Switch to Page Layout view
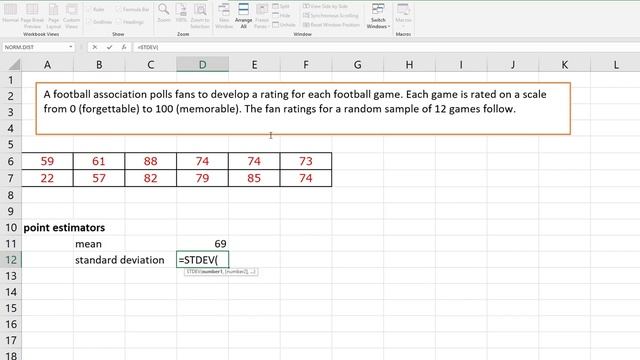Viewport: 640px width, 360px height. pos(53,15)
